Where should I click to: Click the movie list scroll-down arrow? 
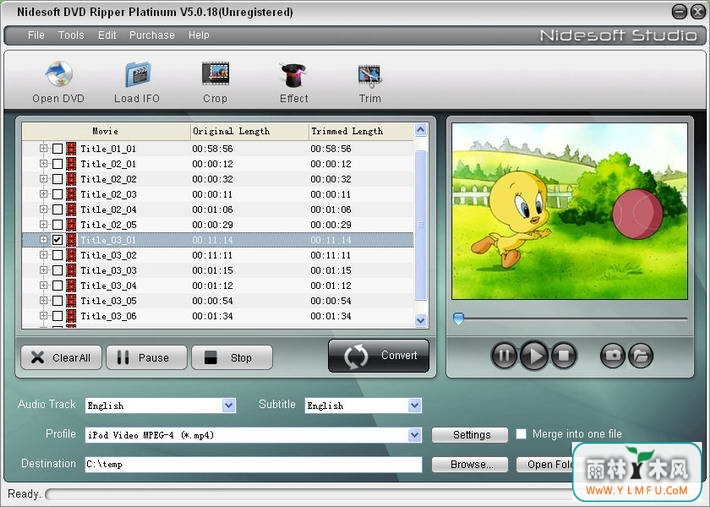421,320
